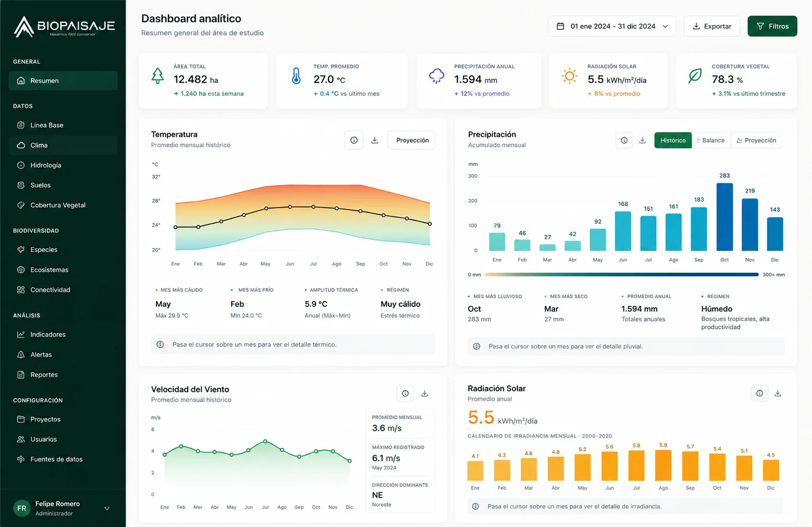
Task: Open the Línea Base menu item
Action: tap(63, 125)
